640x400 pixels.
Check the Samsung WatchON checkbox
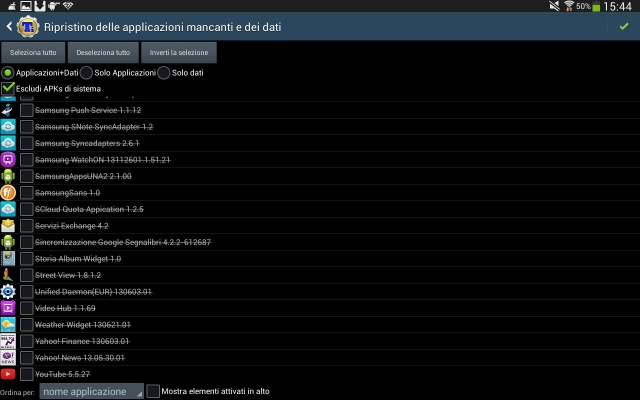[27, 160]
